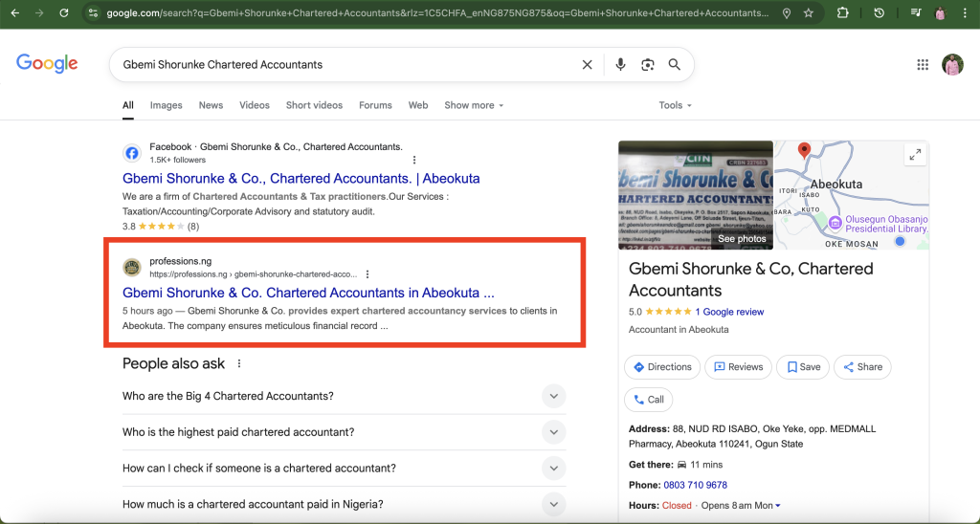Click the "Accountant in Abeokuta" text

679,329
